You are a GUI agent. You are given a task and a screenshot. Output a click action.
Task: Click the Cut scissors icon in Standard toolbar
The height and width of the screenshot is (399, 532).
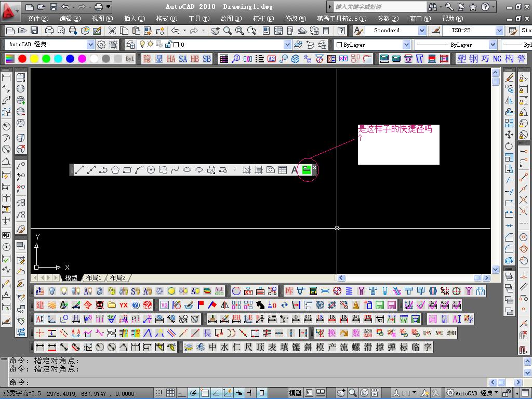pyautogui.click(x=112, y=31)
